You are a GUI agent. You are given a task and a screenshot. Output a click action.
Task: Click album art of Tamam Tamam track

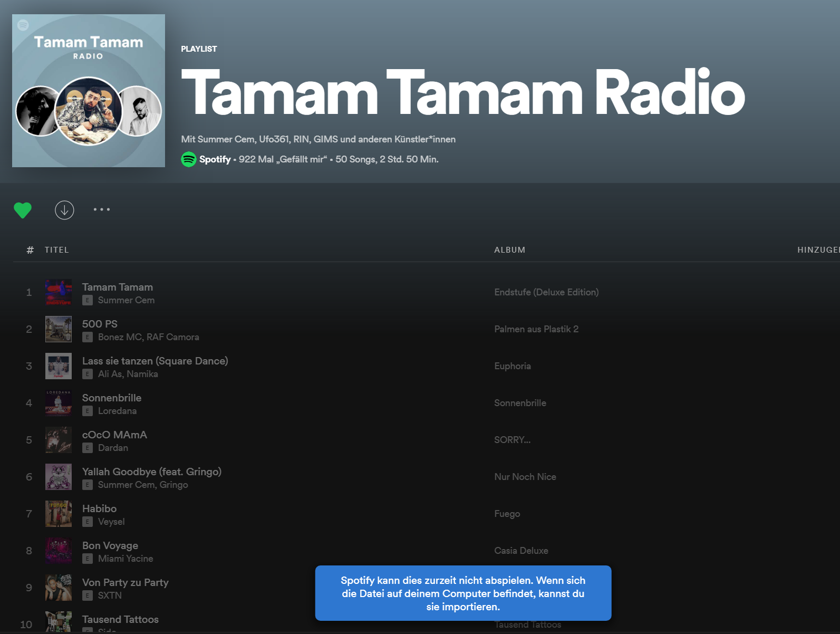point(59,292)
